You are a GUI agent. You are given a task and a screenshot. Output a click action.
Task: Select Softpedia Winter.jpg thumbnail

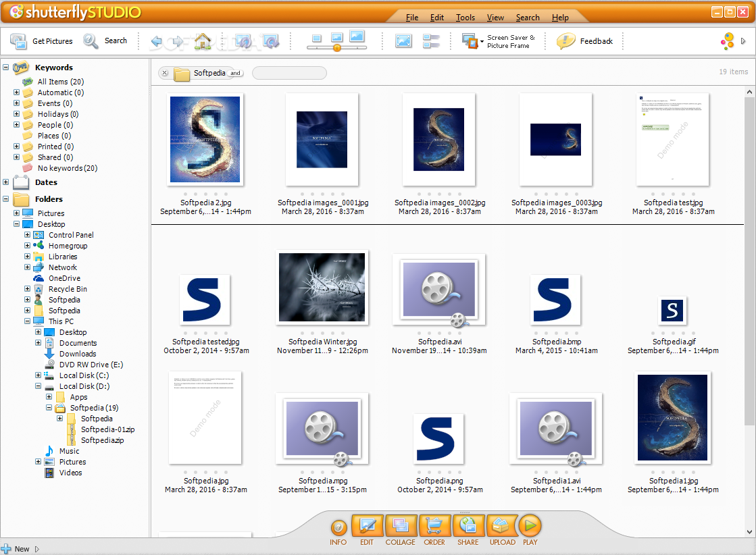point(322,287)
